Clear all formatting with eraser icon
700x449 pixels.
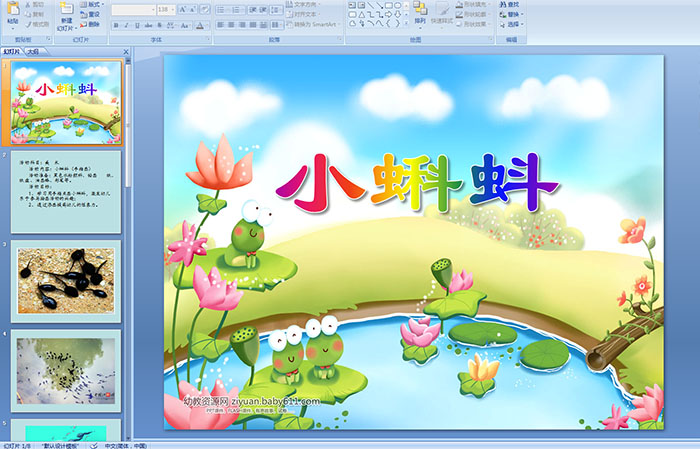coord(205,9)
